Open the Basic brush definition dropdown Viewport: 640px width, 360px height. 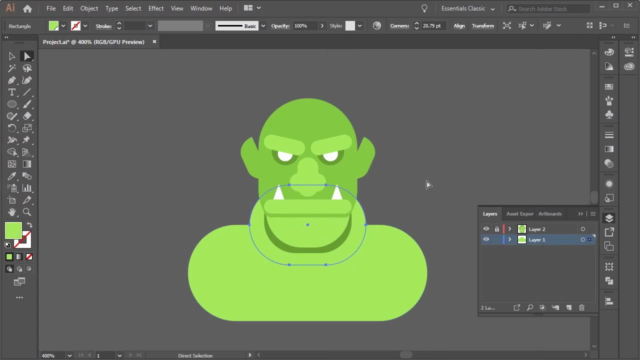[x=263, y=26]
